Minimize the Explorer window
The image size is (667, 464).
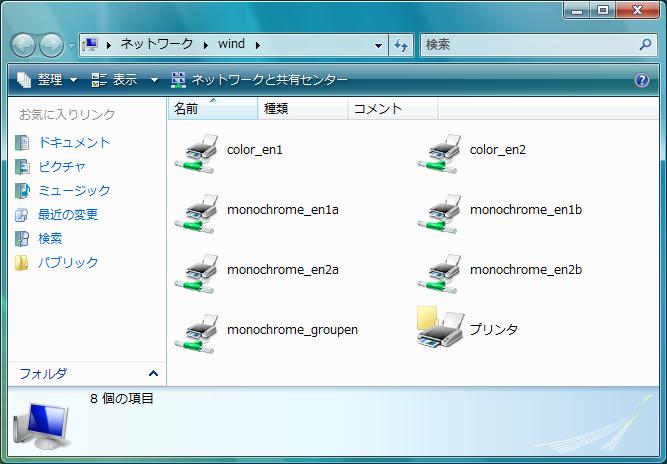tap(577, 10)
